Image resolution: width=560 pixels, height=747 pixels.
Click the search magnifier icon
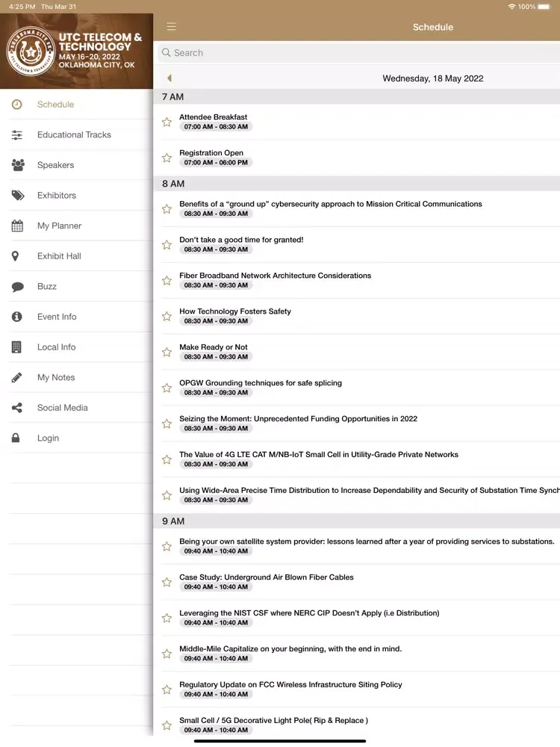pyautogui.click(x=166, y=52)
